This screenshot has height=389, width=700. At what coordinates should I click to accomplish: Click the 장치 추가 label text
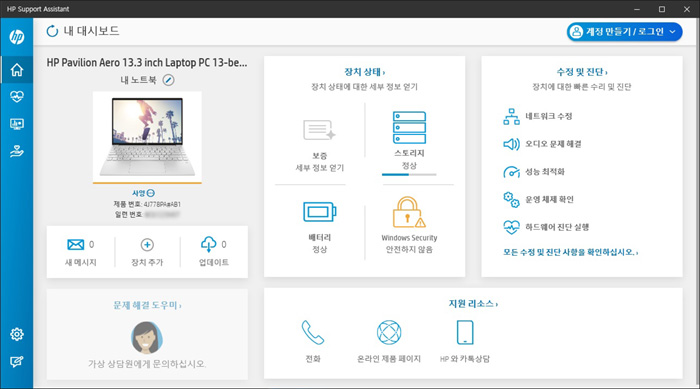pyautogui.click(x=147, y=263)
